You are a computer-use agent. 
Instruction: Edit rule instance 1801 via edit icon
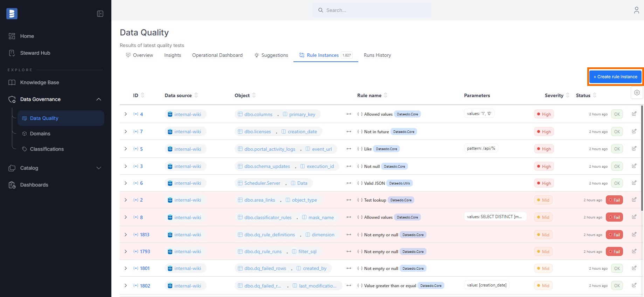pos(634,268)
